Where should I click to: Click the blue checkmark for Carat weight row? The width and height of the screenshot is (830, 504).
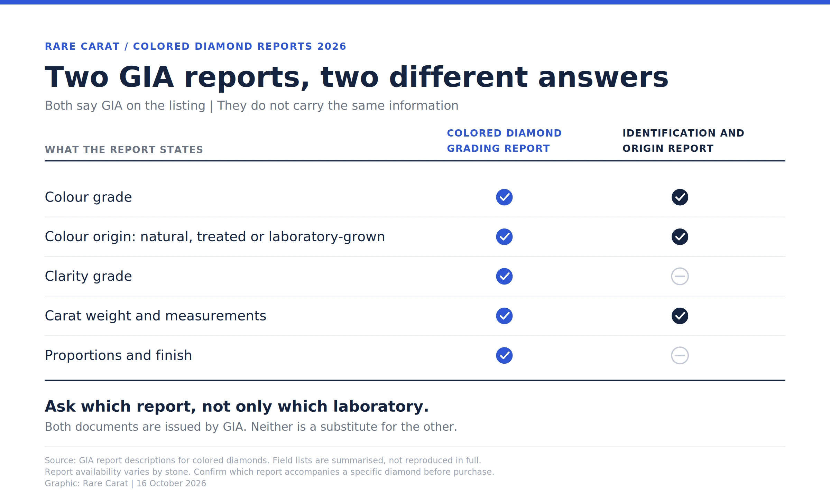click(x=504, y=316)
